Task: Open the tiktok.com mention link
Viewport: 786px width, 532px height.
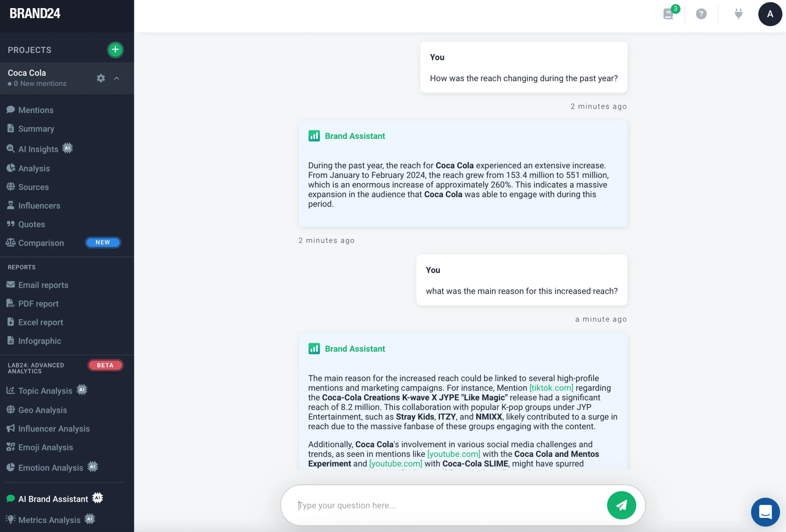Action: [551, 388]
